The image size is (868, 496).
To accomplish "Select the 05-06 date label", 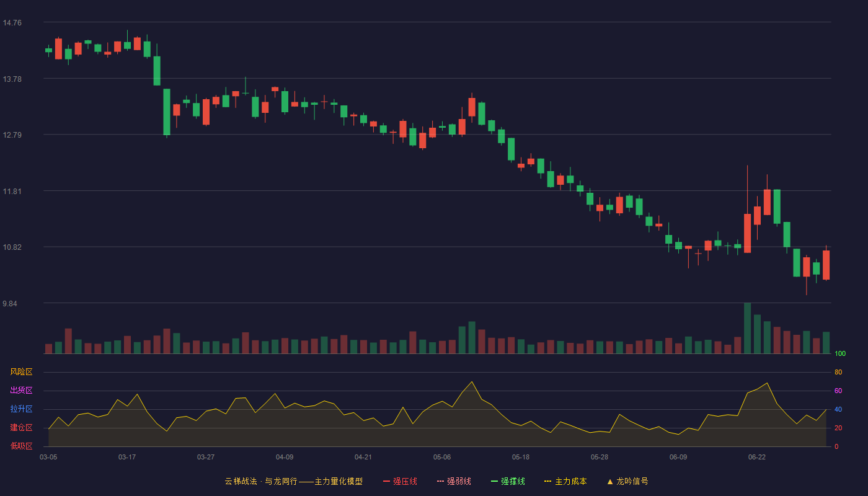I will coord(442,457).
